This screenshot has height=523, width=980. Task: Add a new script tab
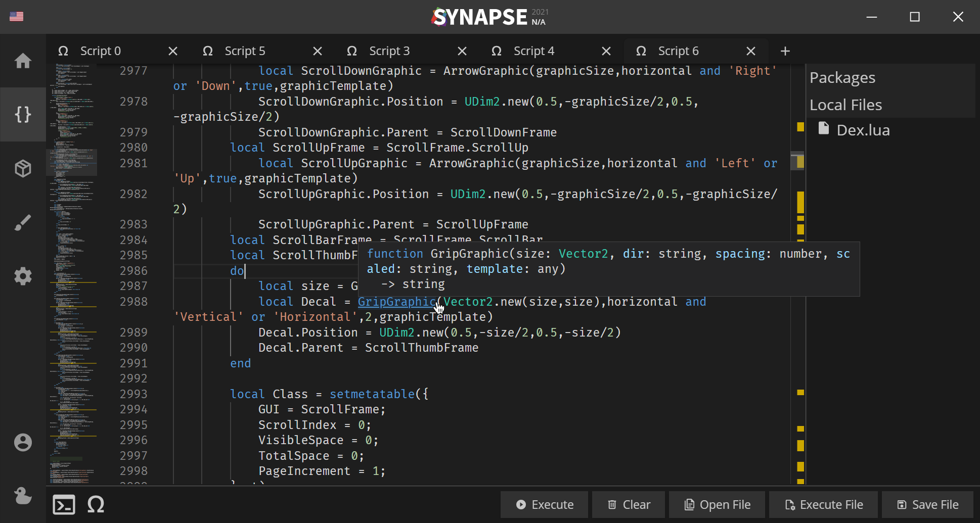click(785, 51)
